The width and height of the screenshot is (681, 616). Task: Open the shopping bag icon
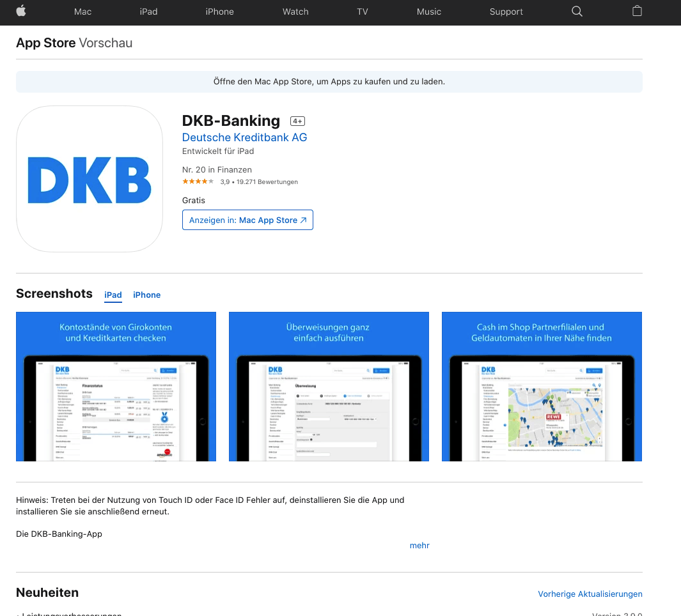click(x=637, y=12)
